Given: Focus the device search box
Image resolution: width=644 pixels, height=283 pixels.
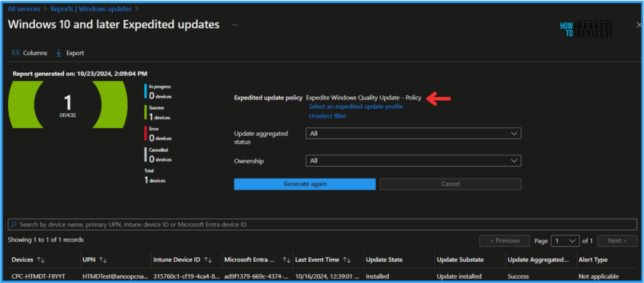Looking at the screenshot, I should tap(322, 225).
